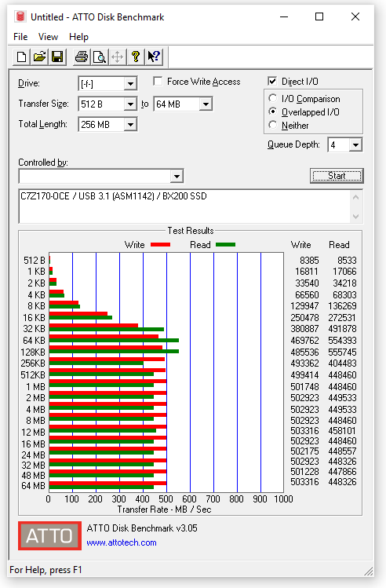Click the red Write legend swatch
Viewport: 386px width, 588px height.
pos(160,245)
